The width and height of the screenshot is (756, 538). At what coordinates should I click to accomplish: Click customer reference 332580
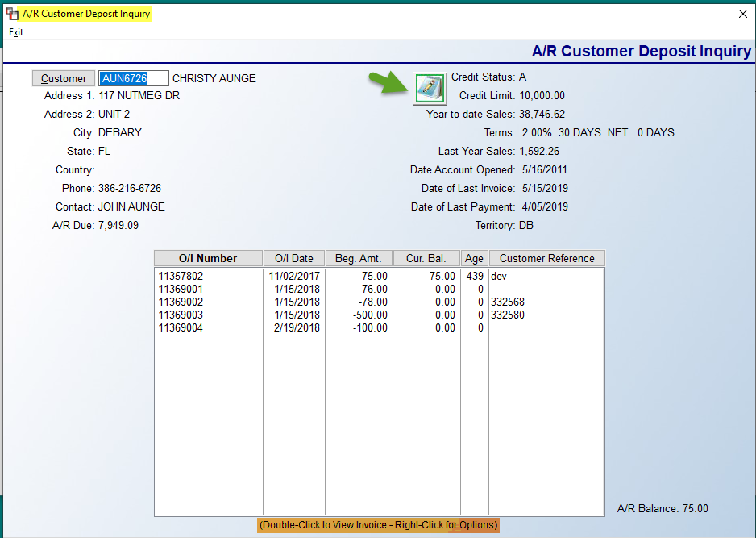tap(508, 315)
